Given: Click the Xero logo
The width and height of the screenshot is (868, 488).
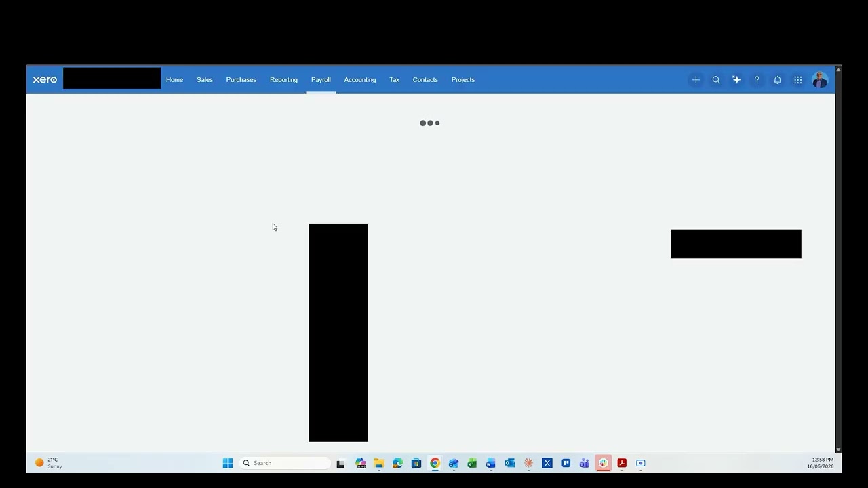Looking at the screenshot, I should (x=45, y=79).
